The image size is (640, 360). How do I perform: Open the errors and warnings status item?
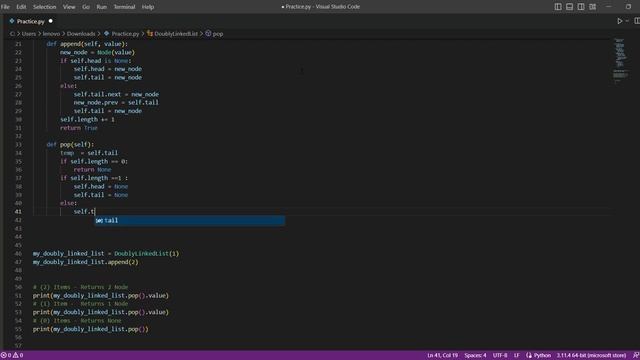[x=12, y=356]
